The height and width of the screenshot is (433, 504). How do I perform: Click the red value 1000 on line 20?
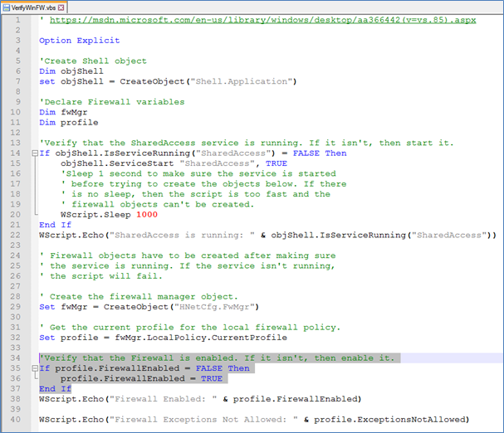[147, 215]
